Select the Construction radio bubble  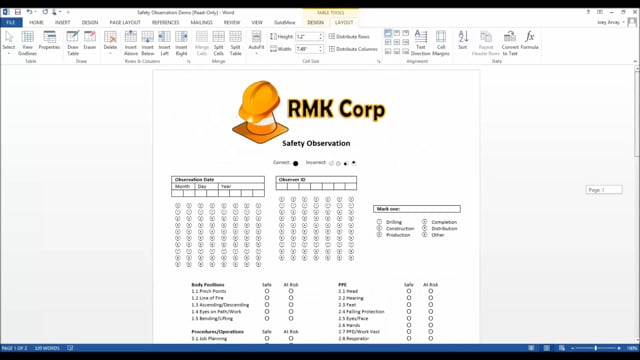click(379, 228)
